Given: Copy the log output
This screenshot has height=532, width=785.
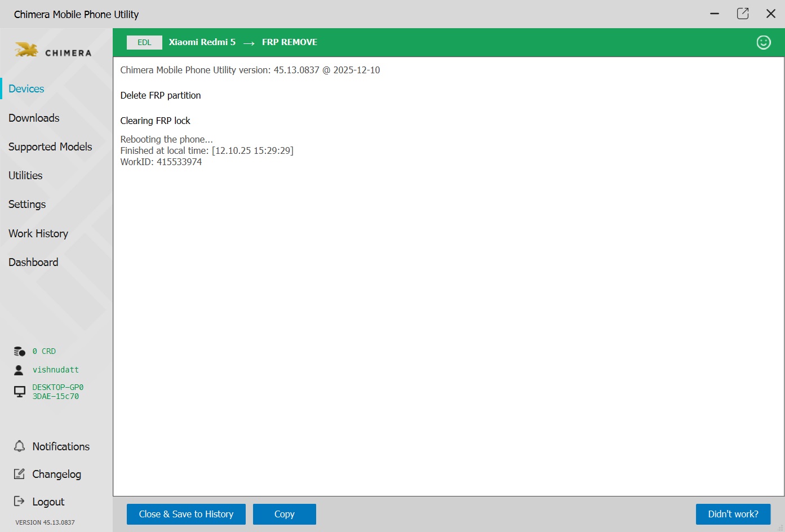Looking at the screenshot, I should click(285, 514).
